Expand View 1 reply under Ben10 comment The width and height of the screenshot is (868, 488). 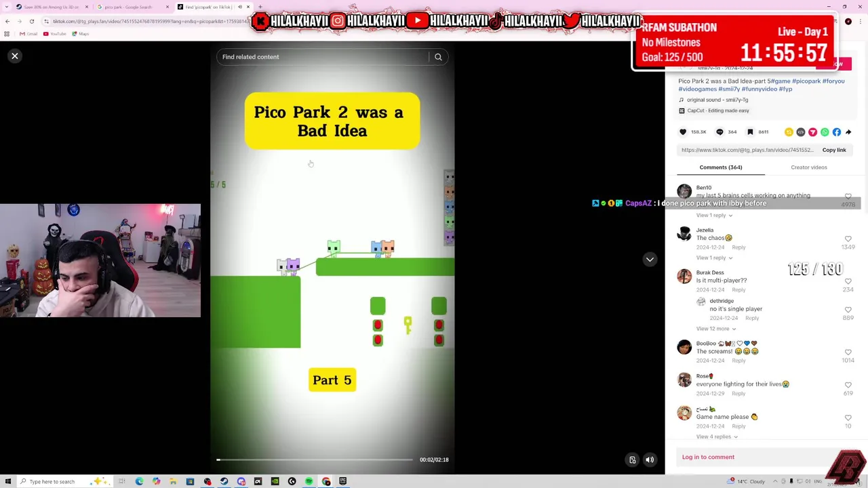click(714, 216)
